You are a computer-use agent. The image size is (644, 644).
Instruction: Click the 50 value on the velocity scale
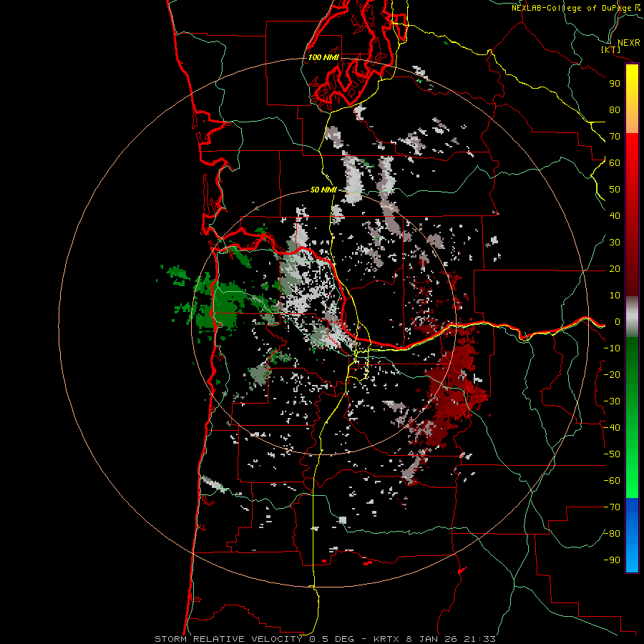point(615,190)
